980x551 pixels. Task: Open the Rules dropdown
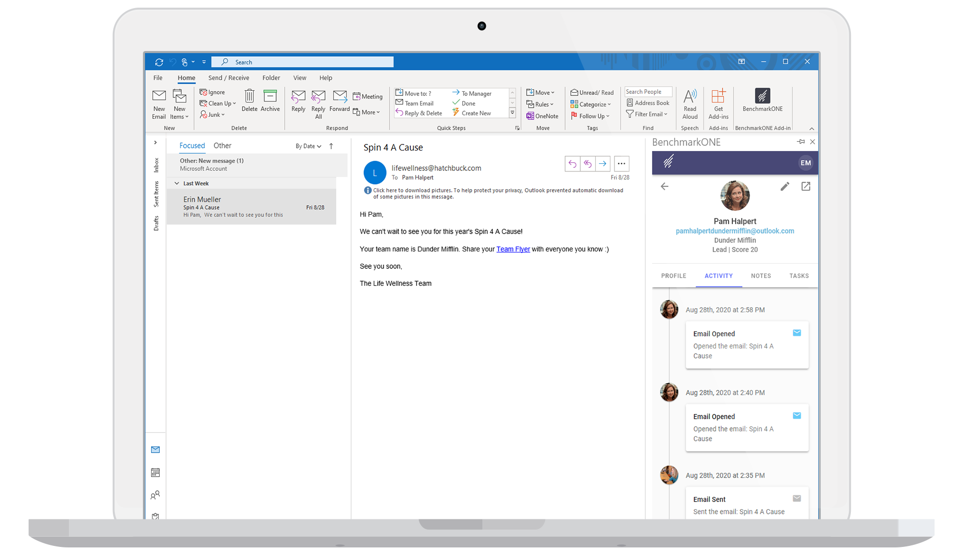click(x=540, y=104)
